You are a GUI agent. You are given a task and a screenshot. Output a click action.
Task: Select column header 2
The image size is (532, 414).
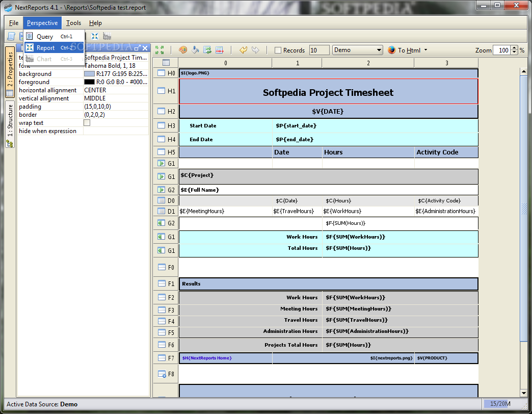[368, 63]
